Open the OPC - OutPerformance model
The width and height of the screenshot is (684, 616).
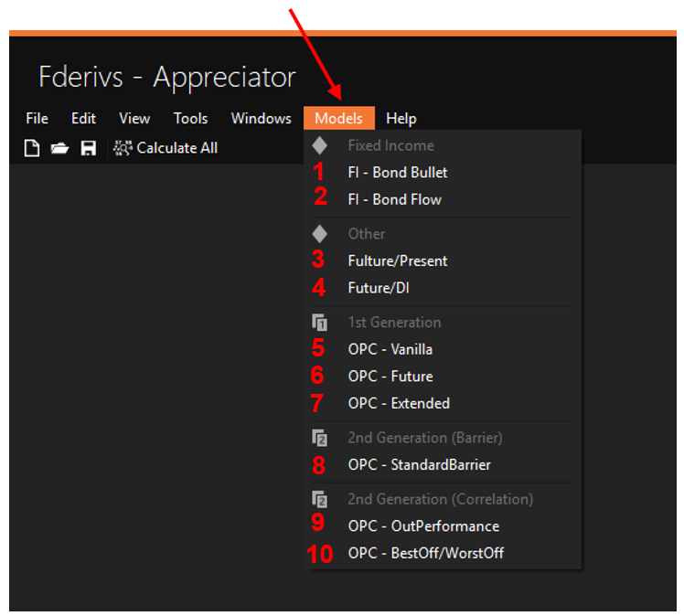[x=422, y=526]
